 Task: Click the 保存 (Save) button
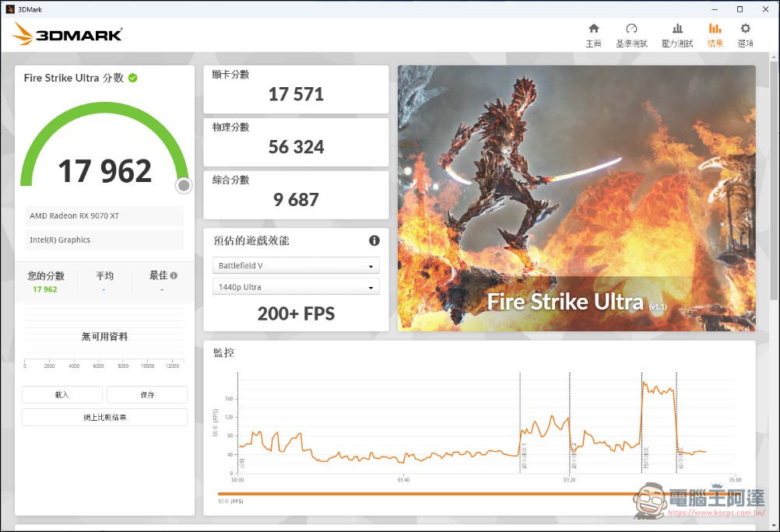click(x=146, y=394)
